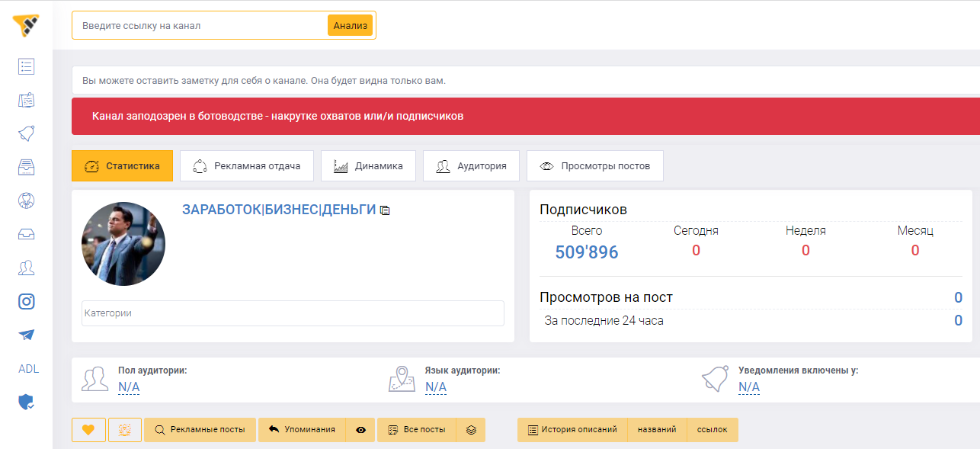Click the shield icon in the sidebar
980x449 pixels.
tap(26, 402)
